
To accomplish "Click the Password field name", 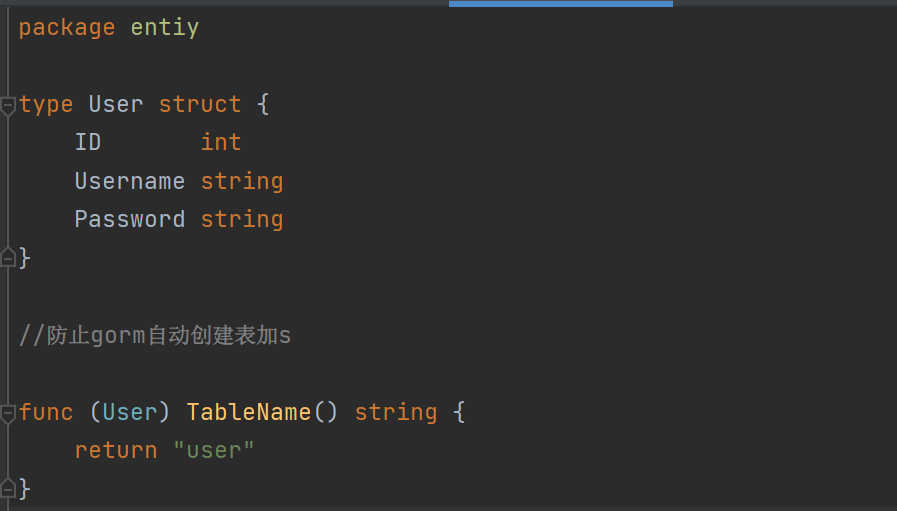I will tap(130, 219).
